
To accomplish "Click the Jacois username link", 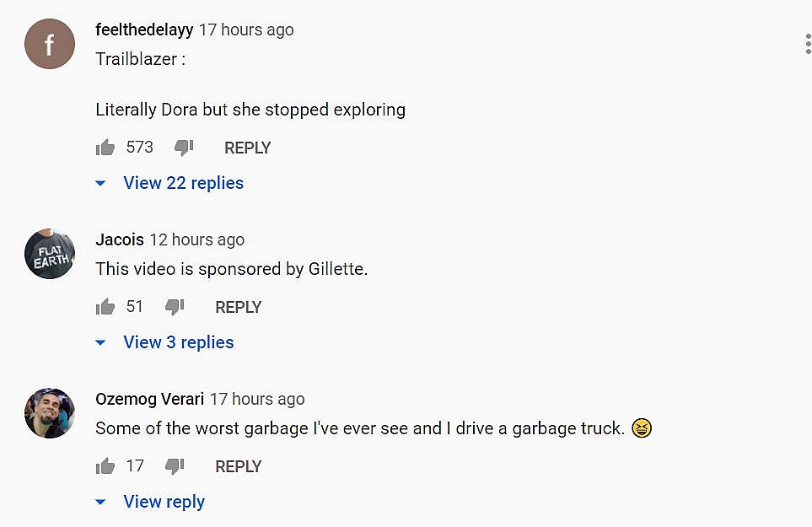I will 120,239.
